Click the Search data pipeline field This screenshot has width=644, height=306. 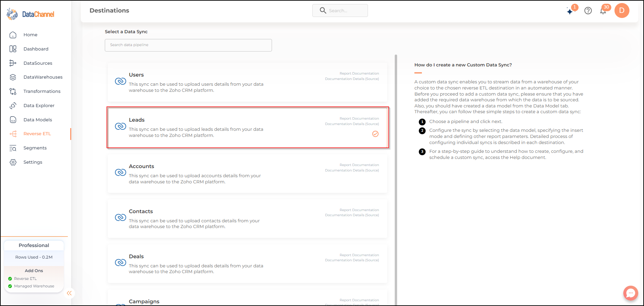188,45
